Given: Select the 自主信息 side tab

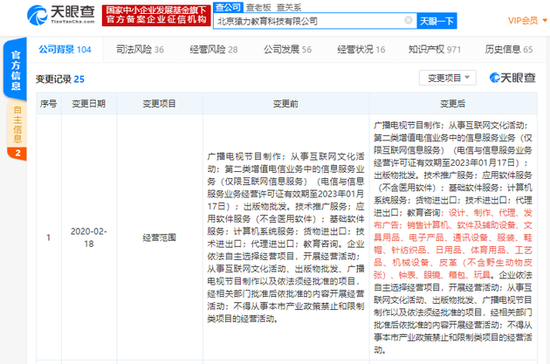Looking at the screenshot, I should click(x=17, y=130).
